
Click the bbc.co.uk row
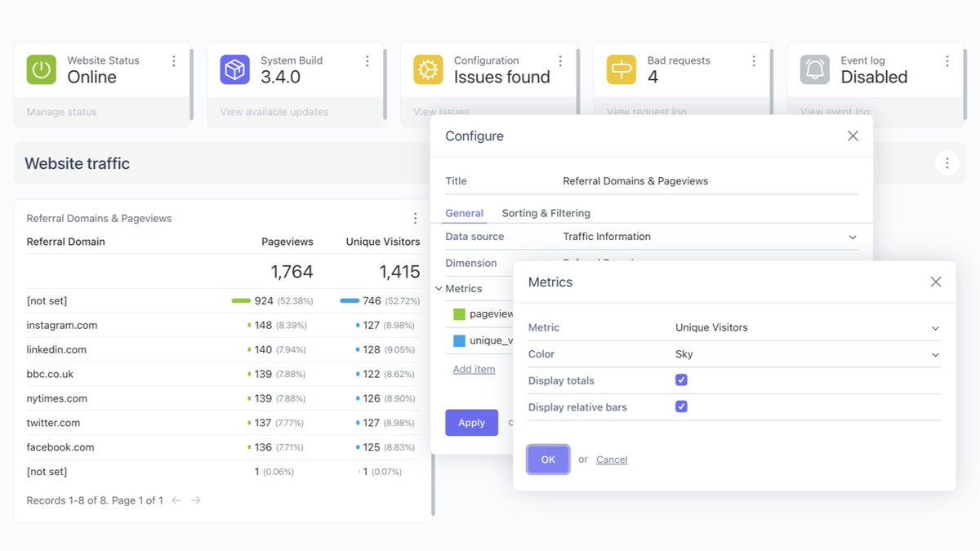pyautogui.click(x=224, y=374)
